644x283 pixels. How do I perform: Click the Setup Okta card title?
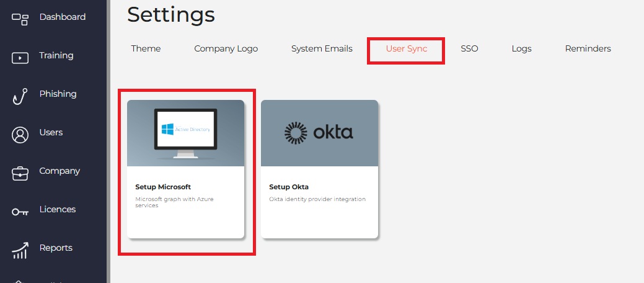tap(289, 187)
